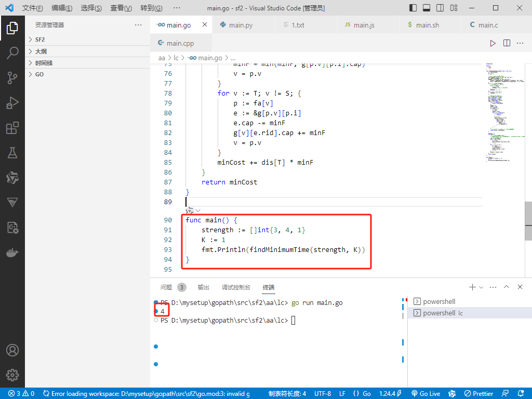Open Source Control view
The height and width of the screenshot is (399, 532).
point(12,78)
